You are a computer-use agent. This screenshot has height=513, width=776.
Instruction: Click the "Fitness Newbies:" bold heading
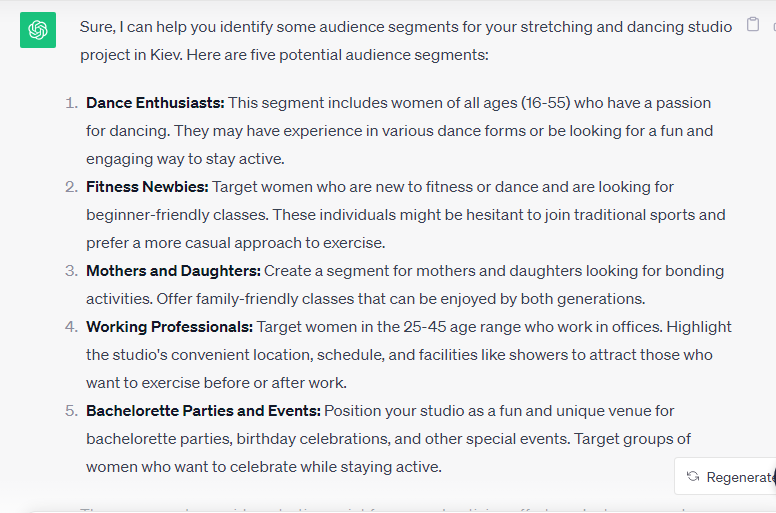click(x=147, y=187)
